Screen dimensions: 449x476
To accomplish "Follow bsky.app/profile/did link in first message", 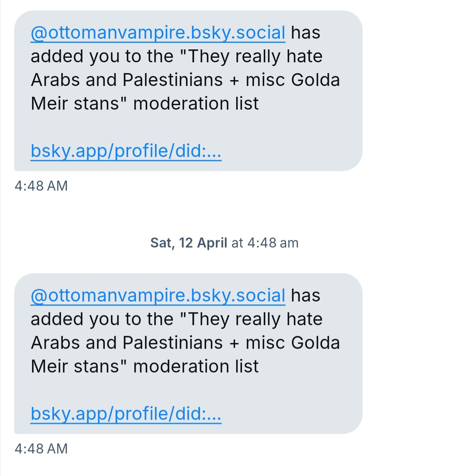I will pyautogui.click(x=126, y=151).
